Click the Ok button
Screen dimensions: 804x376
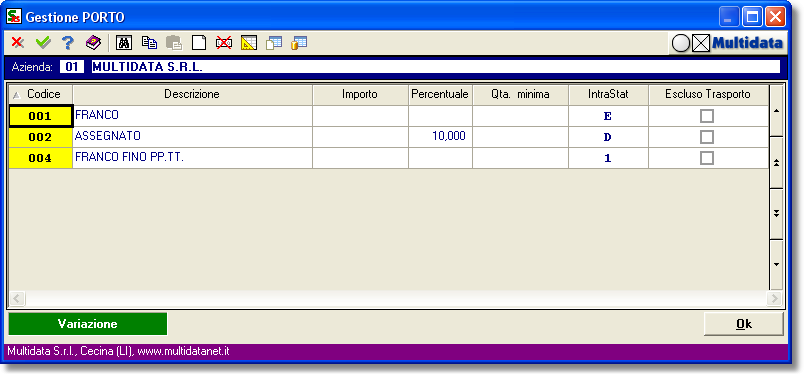coord(743,324)
